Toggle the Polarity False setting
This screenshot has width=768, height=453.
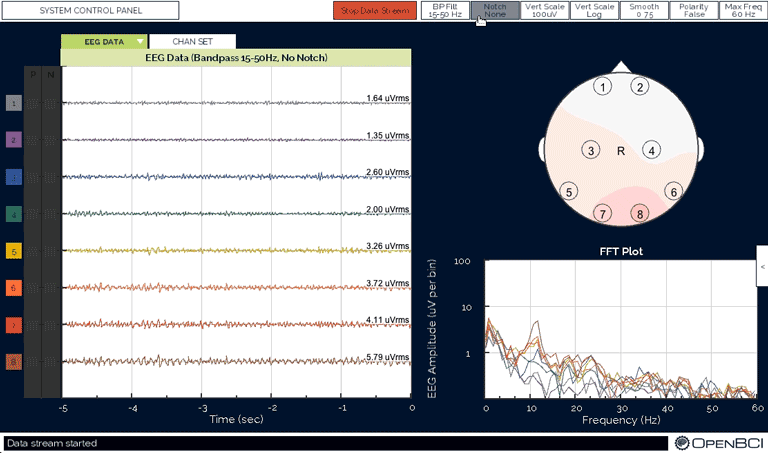[x=694, y=10]
